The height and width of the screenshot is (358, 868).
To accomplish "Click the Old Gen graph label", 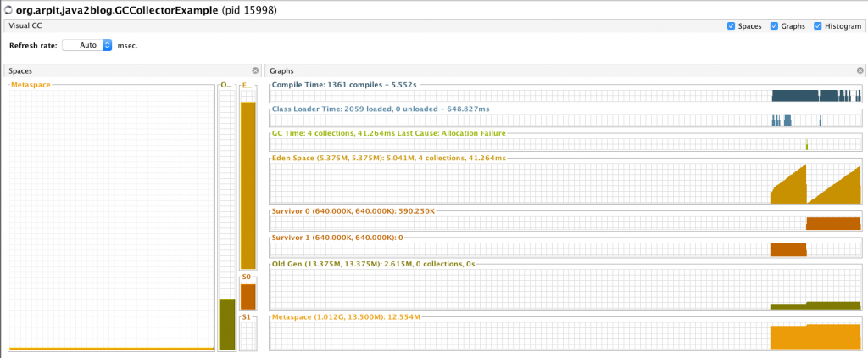I will click(374, 265).
